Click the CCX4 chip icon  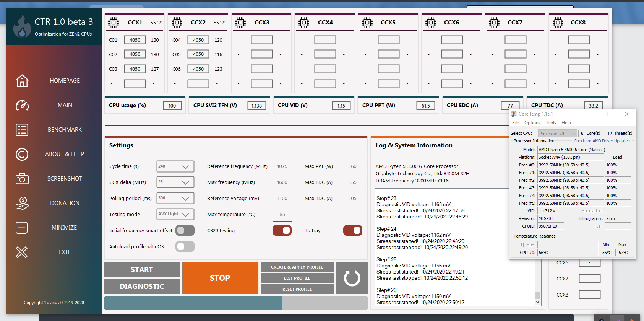point(303,23)
